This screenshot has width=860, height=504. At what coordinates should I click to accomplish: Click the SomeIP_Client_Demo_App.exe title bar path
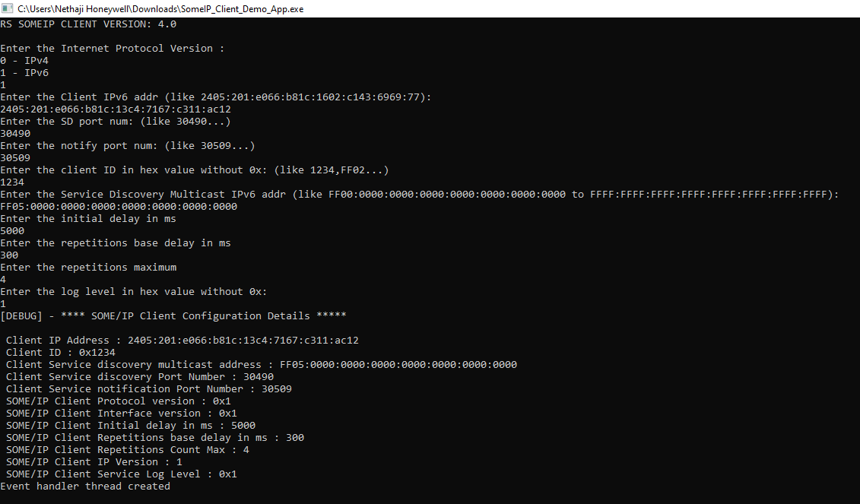coord(160,9)
